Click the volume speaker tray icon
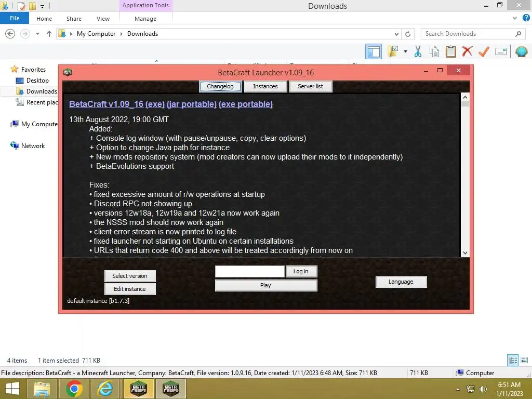Image resolution: width=532 pixels, height=399 pixels. 483,389
